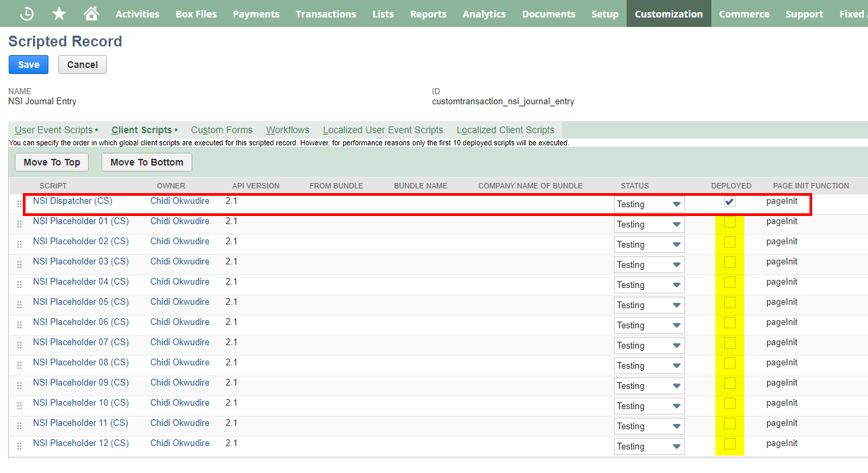Save the scripted record

29,65
